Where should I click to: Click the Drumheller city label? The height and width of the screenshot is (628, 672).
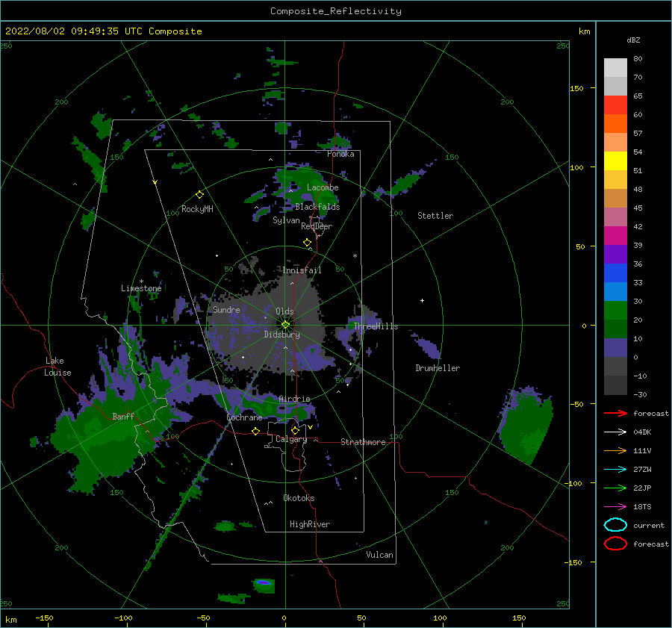coord(438,368)
